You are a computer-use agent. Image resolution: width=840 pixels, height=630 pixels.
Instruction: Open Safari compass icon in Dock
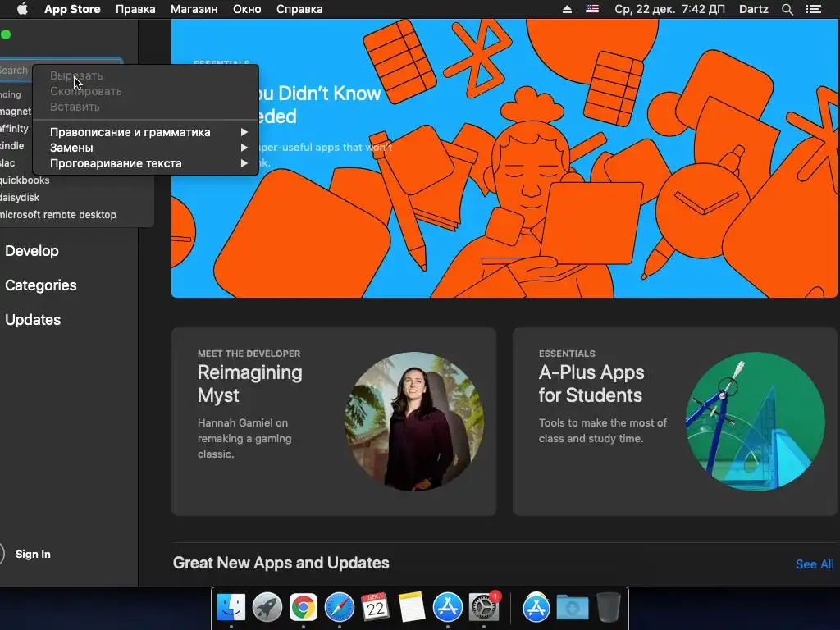coord(339,608)
